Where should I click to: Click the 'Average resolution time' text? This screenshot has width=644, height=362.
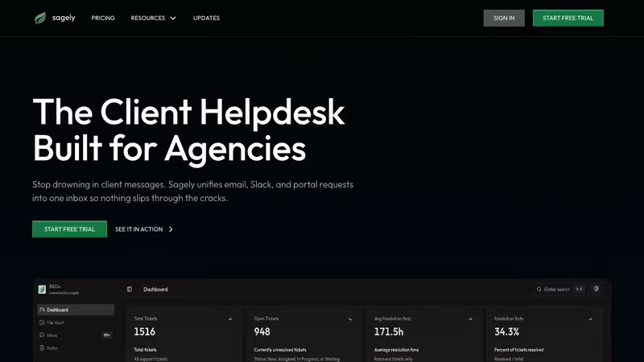pos(396,350)
